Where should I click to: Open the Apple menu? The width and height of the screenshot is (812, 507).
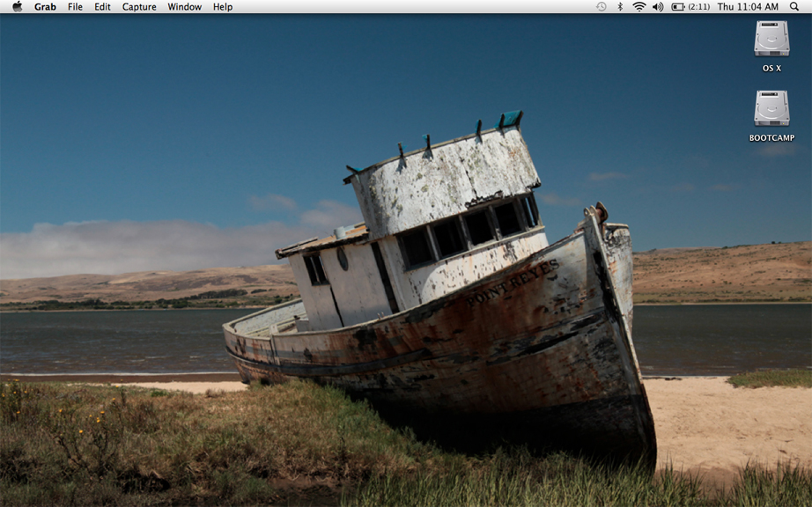18,7
